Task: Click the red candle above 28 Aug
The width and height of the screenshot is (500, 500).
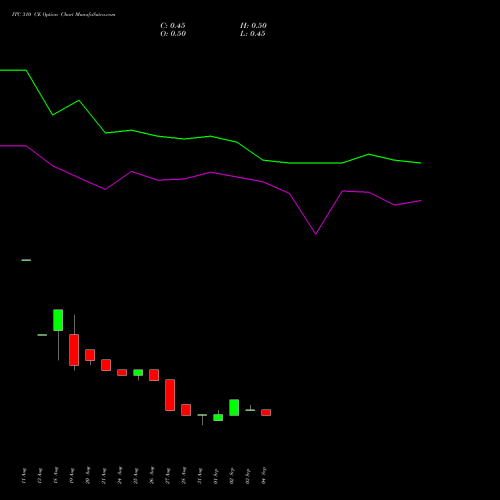Action: 186,410
